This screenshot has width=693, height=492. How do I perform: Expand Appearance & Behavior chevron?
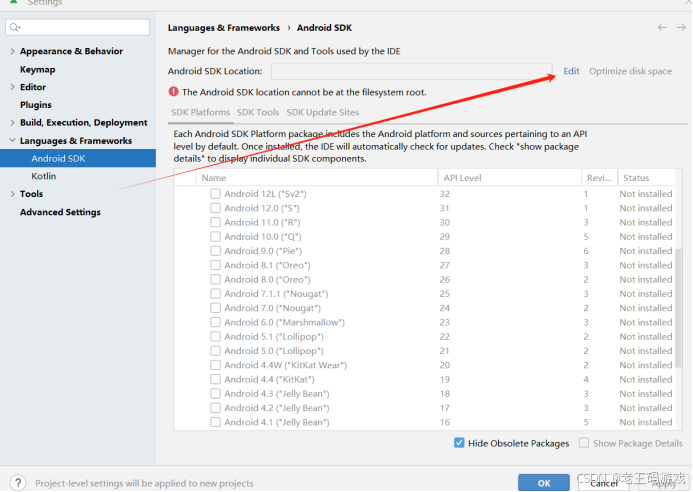[12, 51]
